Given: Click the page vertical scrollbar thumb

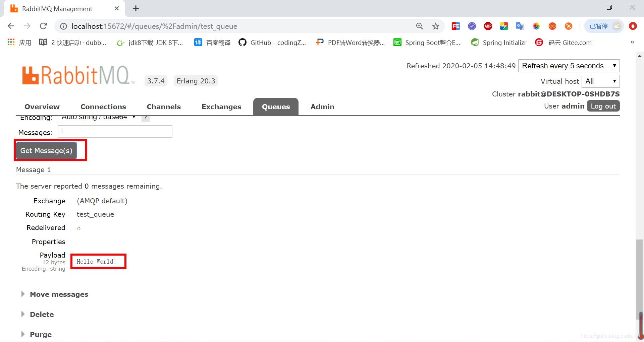Looking at the screenshot, I should point(640,280).
